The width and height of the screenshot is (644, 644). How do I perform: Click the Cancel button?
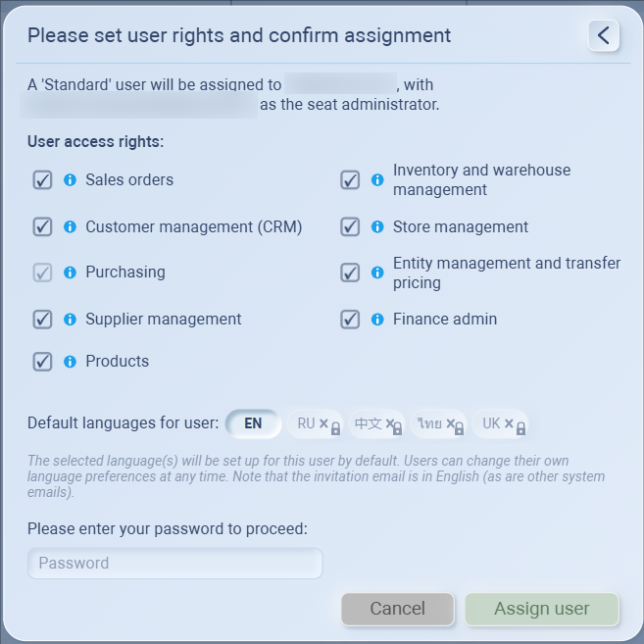397,609
